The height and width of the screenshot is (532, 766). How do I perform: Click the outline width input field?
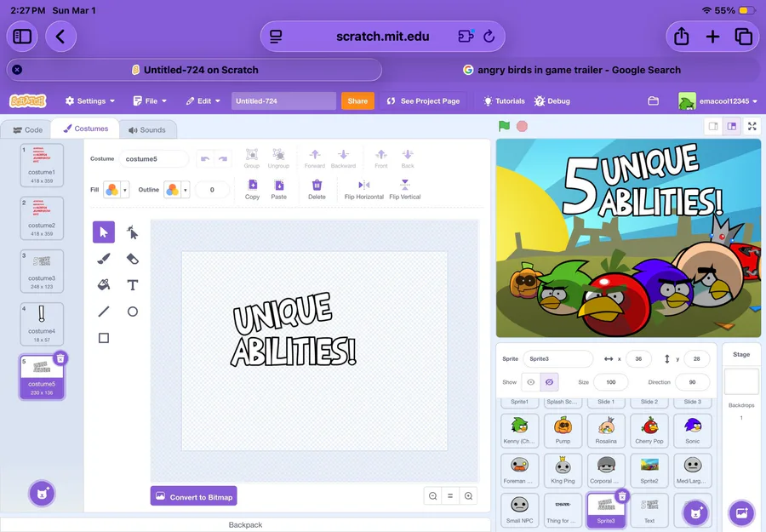(x=212, y=190)
